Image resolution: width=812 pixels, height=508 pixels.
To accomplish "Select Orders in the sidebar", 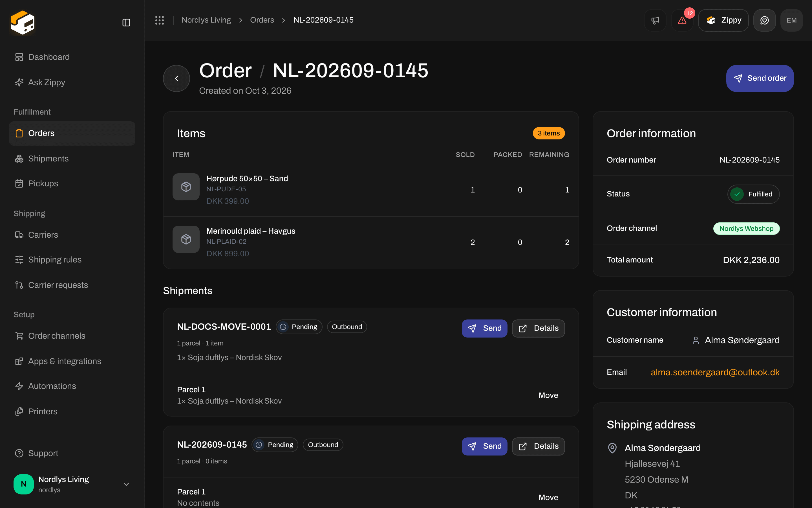I will click(x=72, y=133).
